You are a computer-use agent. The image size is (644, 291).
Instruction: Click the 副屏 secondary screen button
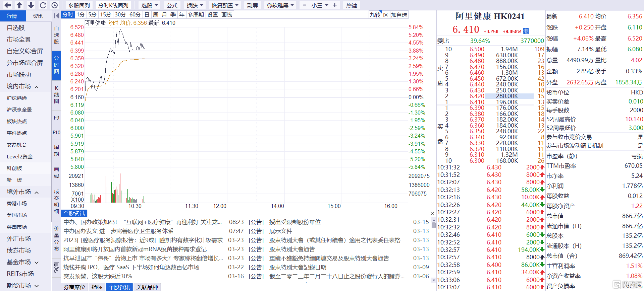[x=253, y=5]
